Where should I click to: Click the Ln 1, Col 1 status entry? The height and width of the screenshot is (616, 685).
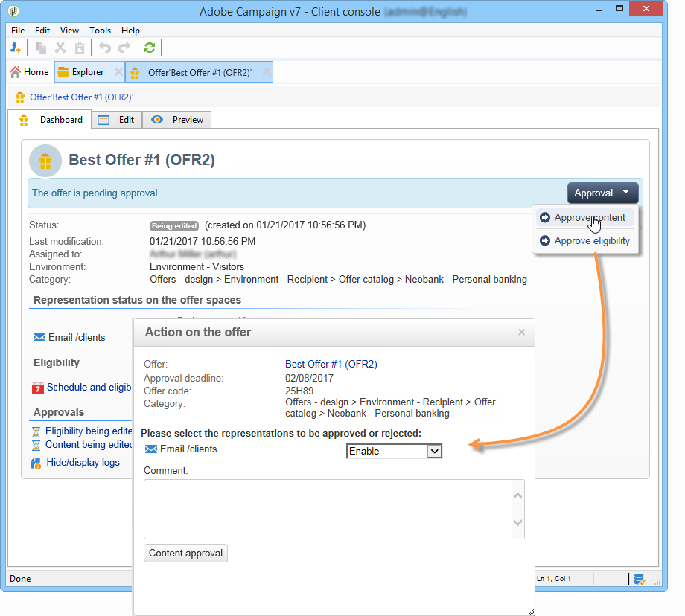pos(553,579)
